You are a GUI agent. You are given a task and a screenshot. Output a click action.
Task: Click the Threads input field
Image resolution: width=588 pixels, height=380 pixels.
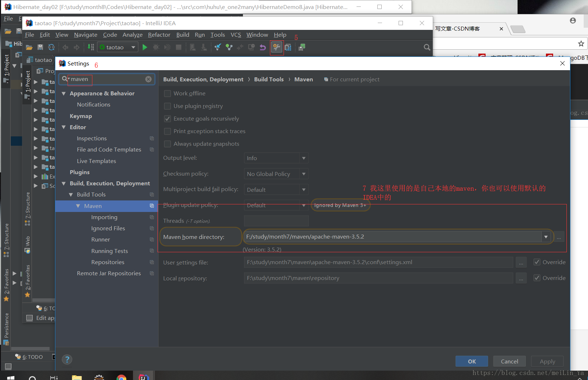pos(276,221)
